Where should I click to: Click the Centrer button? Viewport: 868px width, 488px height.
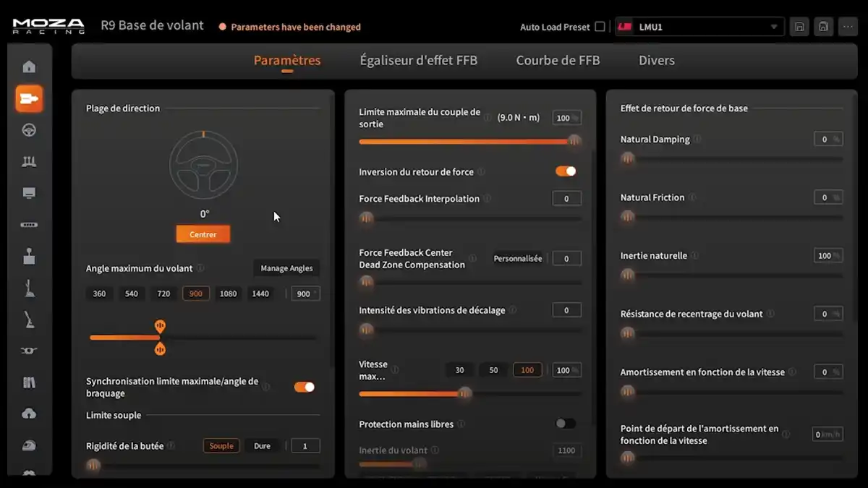[203, 234]
